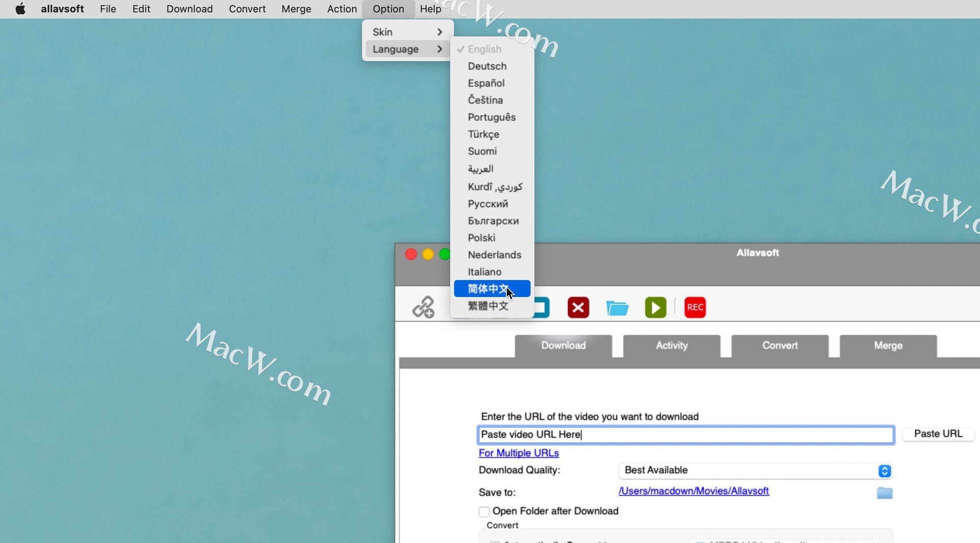
Task: Click the partially hidden blue stop icon
Action: (542, 307)
